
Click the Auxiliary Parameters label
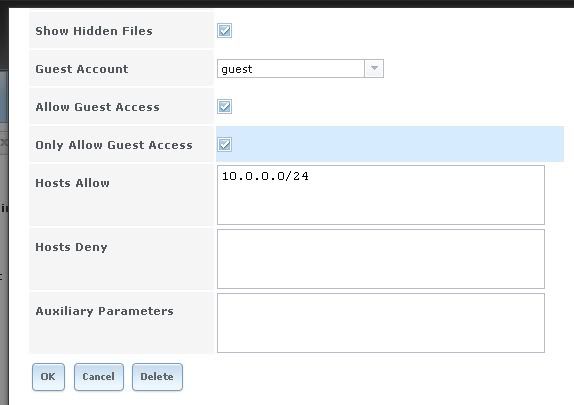[x=104, y=311]
